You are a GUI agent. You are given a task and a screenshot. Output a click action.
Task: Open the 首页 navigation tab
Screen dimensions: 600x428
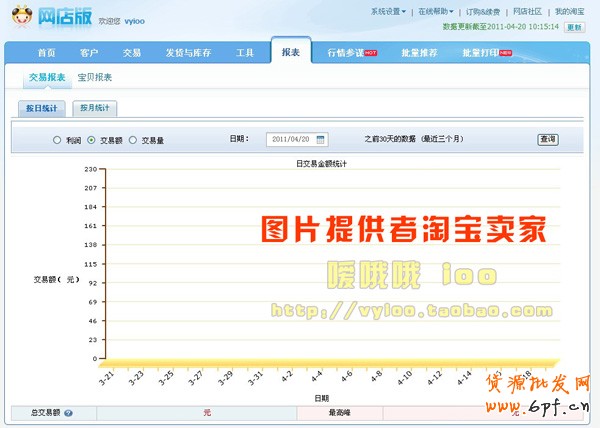click(46, 52)
